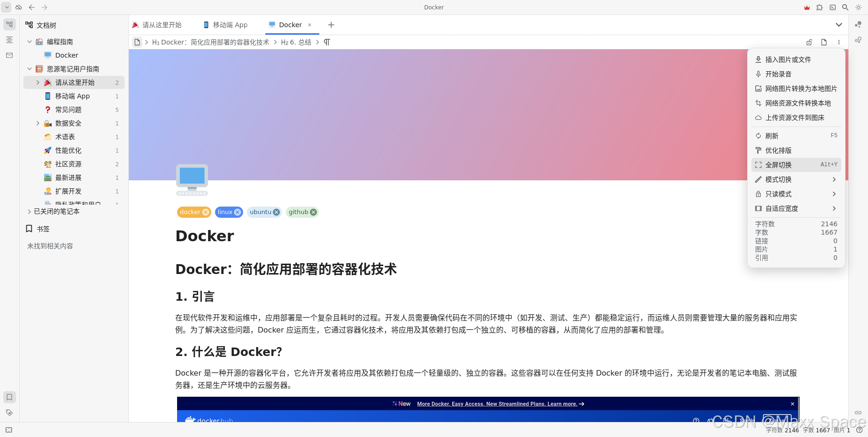The width and height of the screenshot is (868, 437).
Task: Remove the linux tag
Action: [x=237, y=212]
